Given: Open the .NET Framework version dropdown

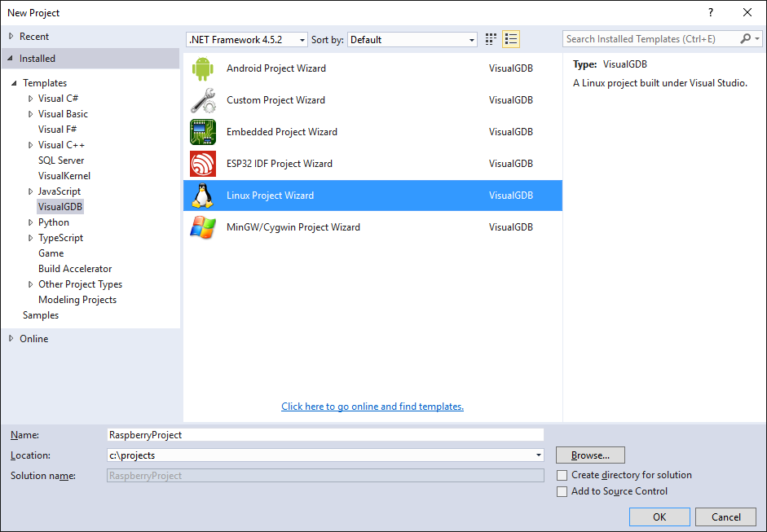Looking at the screenshot, I should (246, 40).
